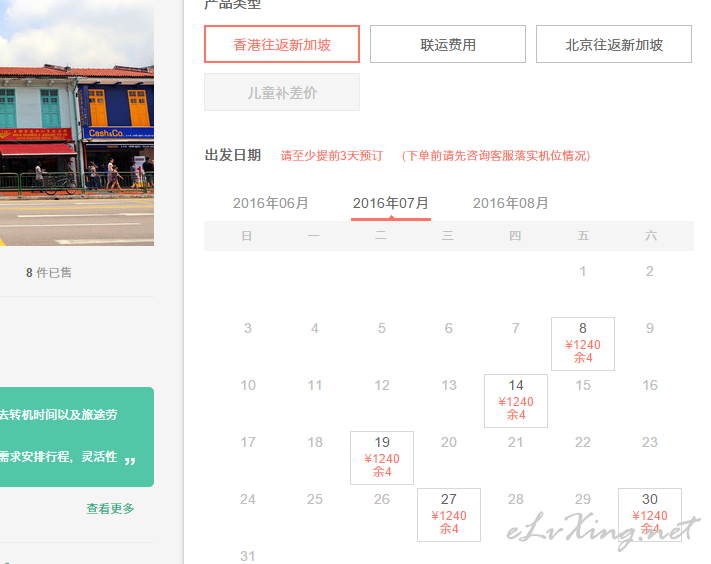This screenshot has width=711, height=564.
Task: Click unavailable date 5 in calendar
Action: tap(382, 328)
